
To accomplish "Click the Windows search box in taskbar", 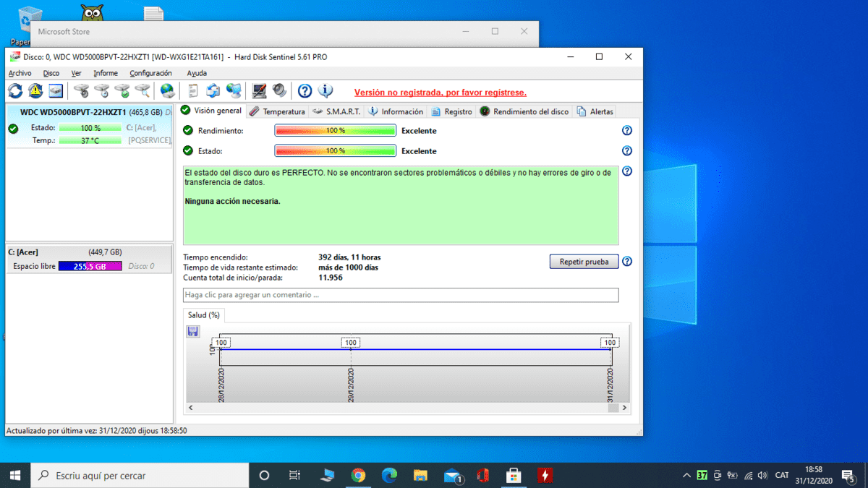I will coord(139,475).
